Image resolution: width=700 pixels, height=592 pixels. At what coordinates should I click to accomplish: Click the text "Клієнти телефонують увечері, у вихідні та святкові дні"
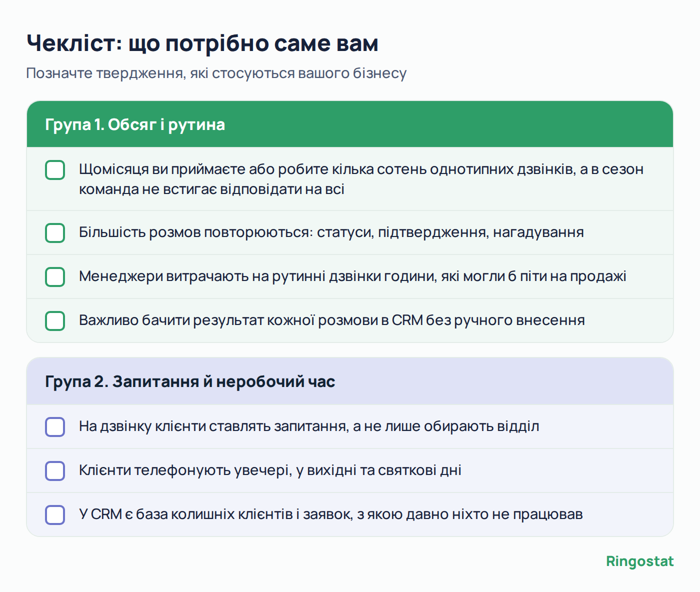click(x=270, y=470)
